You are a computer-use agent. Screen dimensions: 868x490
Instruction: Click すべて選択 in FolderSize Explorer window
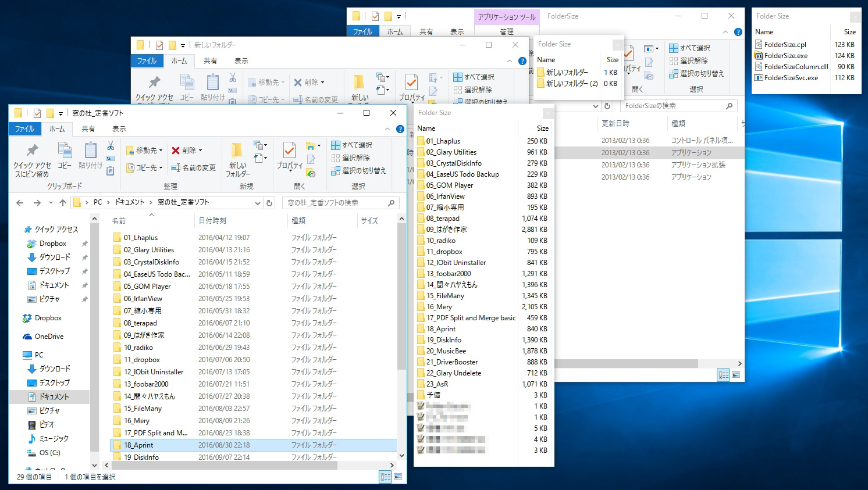pyautogui.click(x=689, y=48)
